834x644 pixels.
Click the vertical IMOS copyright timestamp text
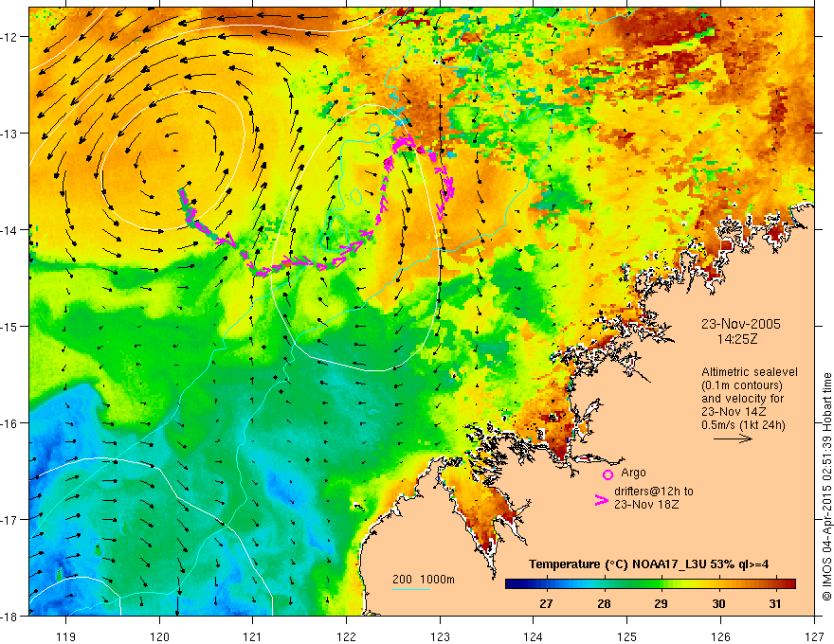(x=826, y=486)
